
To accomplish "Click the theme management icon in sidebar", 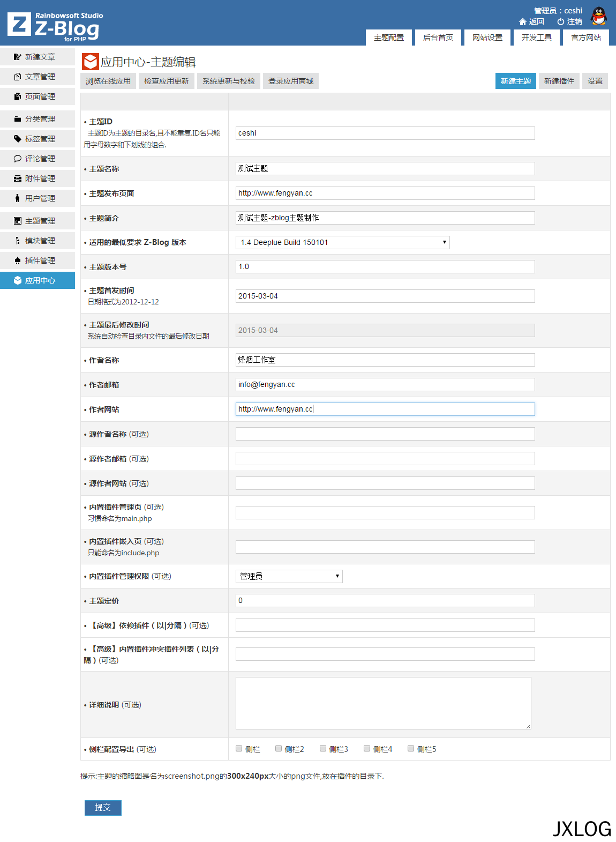I will tap(18, 221).
